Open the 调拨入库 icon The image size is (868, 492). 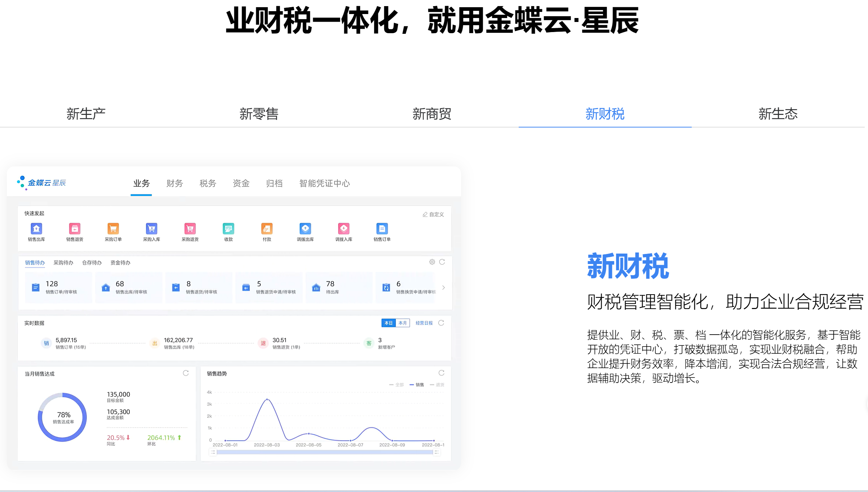point(344,228)
